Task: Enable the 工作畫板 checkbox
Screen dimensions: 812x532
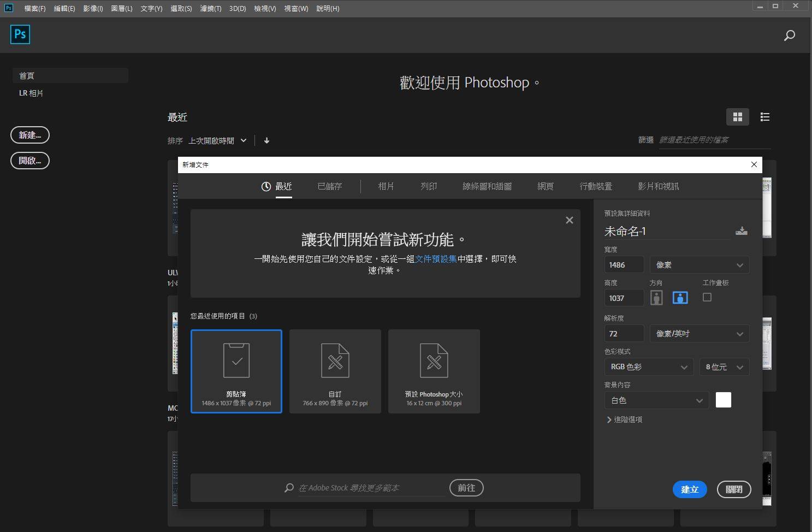Action: click(707, 297)
